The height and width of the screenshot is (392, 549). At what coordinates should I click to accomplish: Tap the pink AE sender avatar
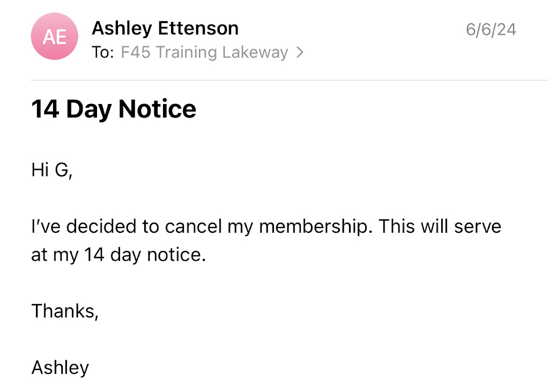(x=55, y=36)
